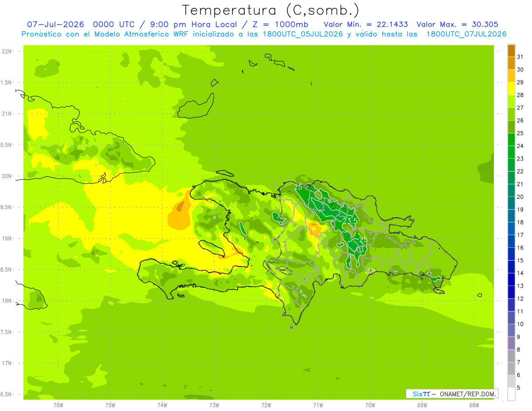Click the "SisTT" logo text
Image resolution: width=532 pixels, height=411 pixels.
pyautogui.click(x=421, y=394)
